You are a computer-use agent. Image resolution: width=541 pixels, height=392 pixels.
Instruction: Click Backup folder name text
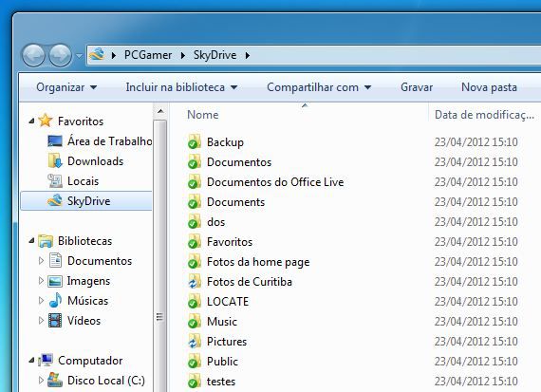(225, 142)
